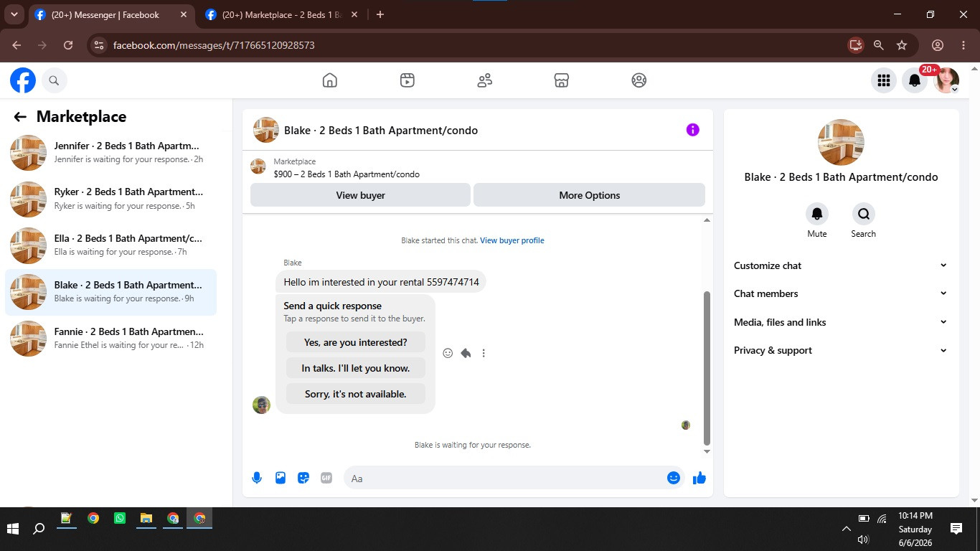Send quick response 'Yes, are you interested?'

coord(356,342)
